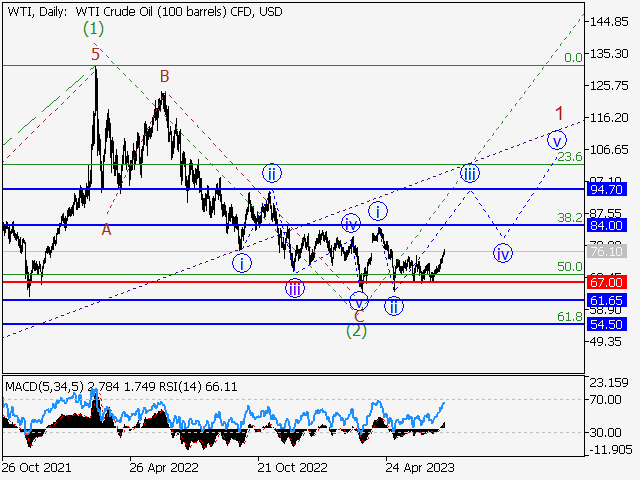Click the '21 Oct 2022' date label
This screenshot has width=640, height=480.
pyautogui.click(x=292, y=467)
